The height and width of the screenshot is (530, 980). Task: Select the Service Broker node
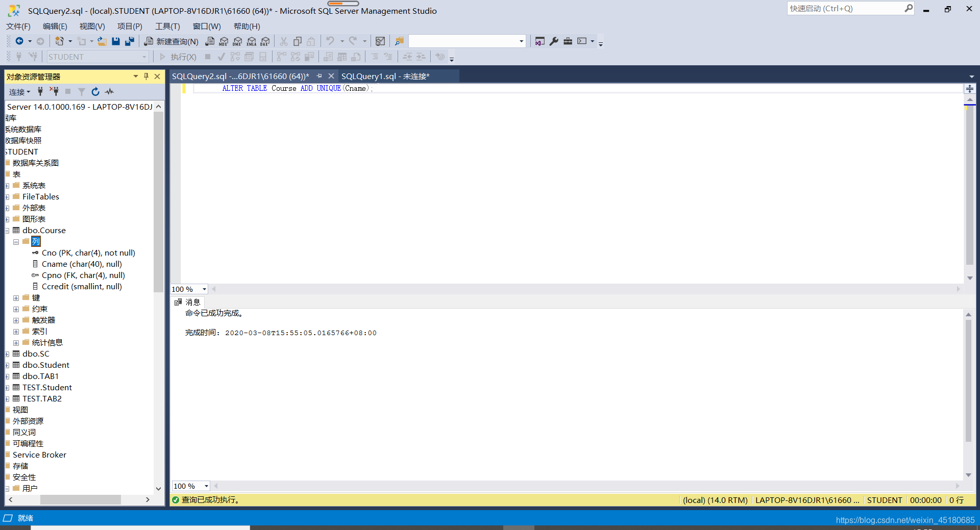pos(39,455)
